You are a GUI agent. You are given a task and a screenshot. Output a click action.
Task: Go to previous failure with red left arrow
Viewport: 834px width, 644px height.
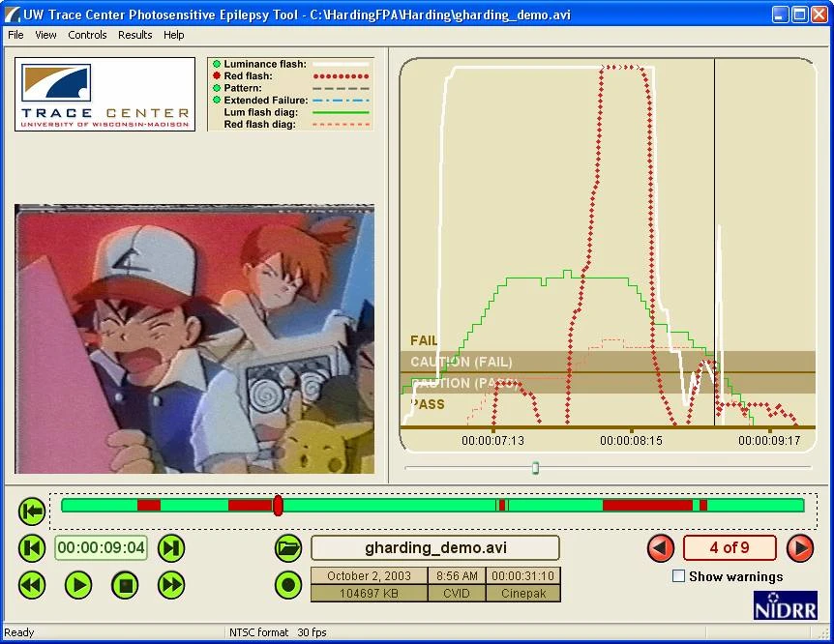pos(661,548)
